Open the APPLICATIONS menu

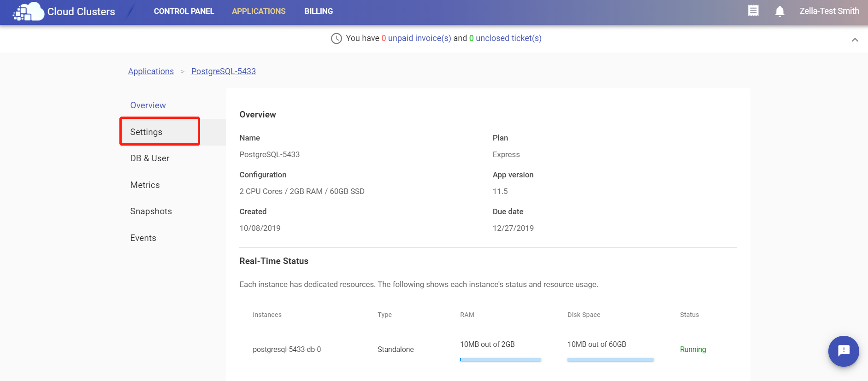(259, 11)
